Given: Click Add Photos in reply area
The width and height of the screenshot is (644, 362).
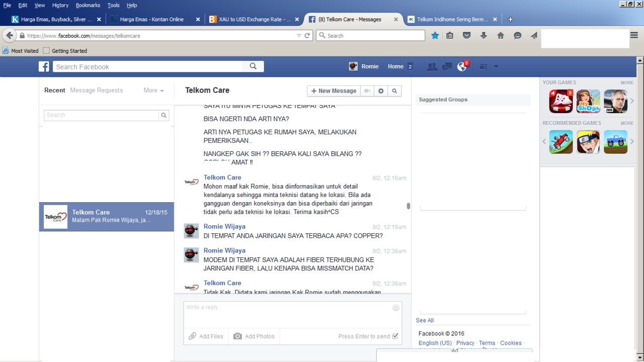Looking at the screenshot, I should 254,336.
